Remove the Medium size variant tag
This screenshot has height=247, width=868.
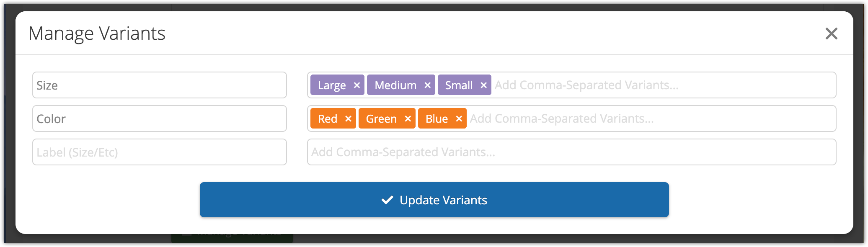[x=427, y=85]
